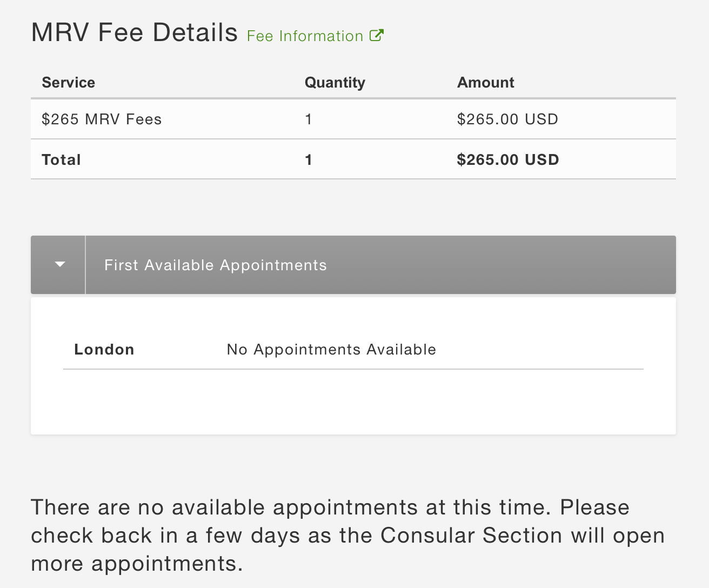Click the Quantity column header

[x=335, y=82]
